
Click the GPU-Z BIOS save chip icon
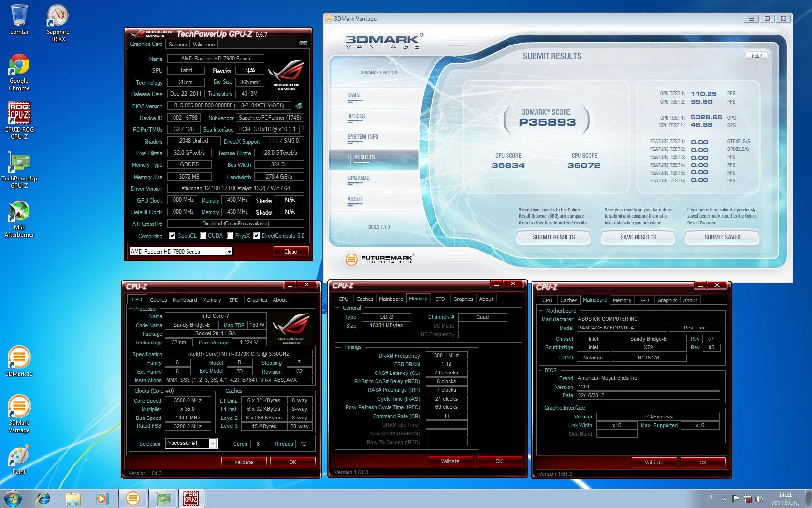[299, 105]
